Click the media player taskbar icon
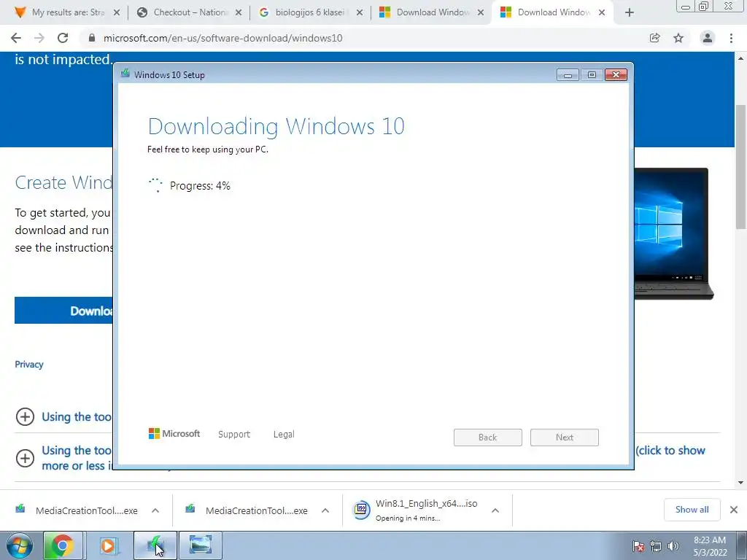 coord(109,545)
